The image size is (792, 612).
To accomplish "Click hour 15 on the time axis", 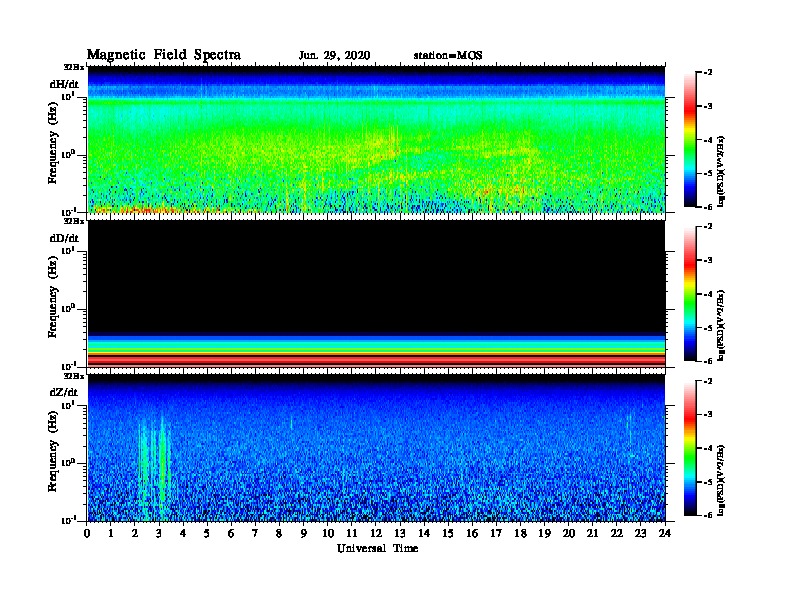I will point(448,533).
